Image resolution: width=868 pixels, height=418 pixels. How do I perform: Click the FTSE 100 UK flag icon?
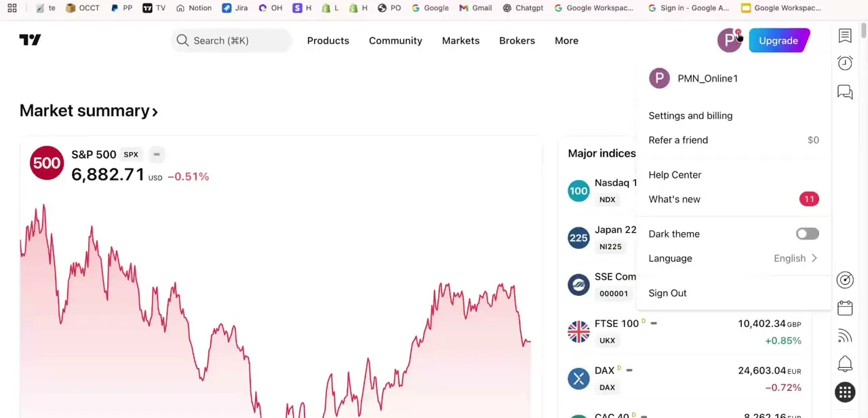[x=578, y=331]
